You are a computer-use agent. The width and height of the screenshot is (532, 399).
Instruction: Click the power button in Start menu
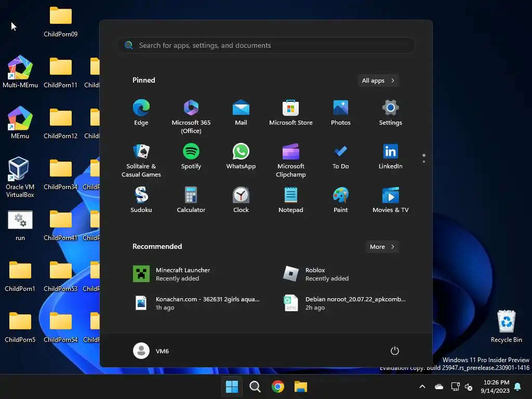coord(395,351)
